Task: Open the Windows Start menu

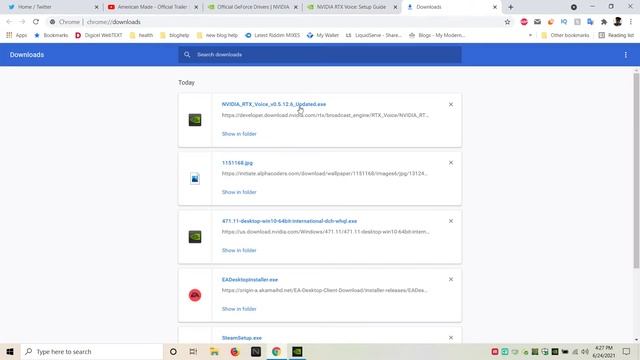Action: pos(10,351)
